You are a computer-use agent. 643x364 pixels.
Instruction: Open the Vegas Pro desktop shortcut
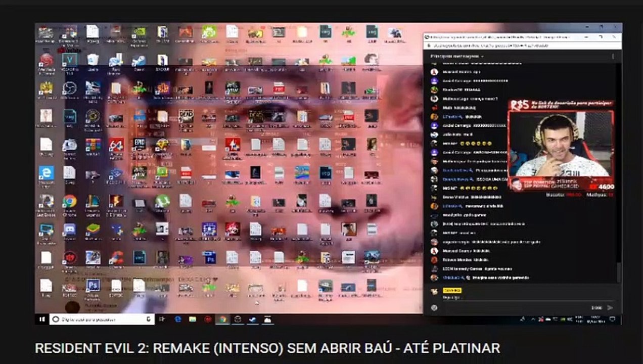69,60
